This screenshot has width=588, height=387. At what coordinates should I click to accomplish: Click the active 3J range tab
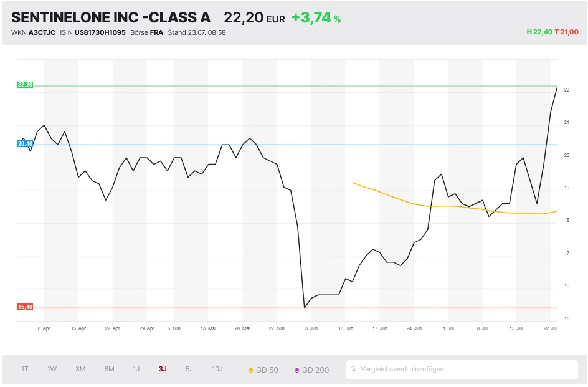pyautogui.click(x=163, y=369)
